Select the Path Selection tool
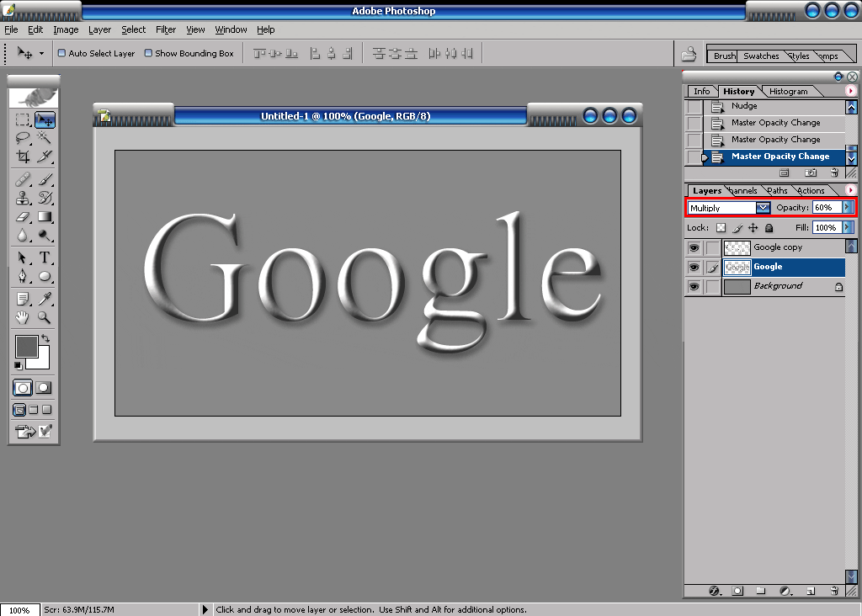862x616 pixels. point(23,258)
